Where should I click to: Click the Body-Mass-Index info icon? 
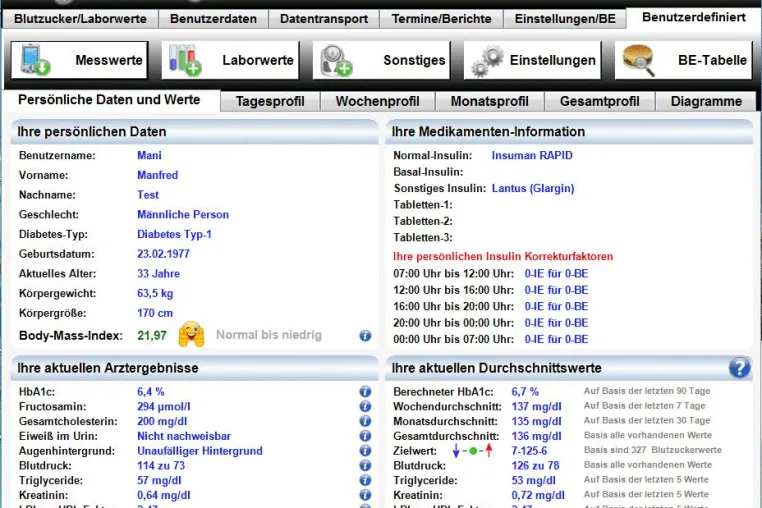coord(365,335)
